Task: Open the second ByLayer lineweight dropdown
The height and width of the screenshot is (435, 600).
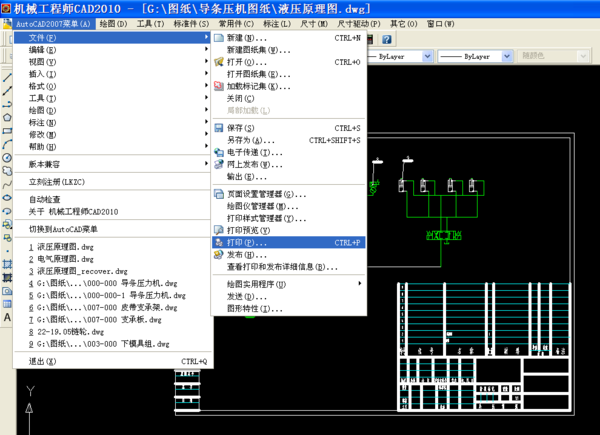Action: tap(507, 56)
